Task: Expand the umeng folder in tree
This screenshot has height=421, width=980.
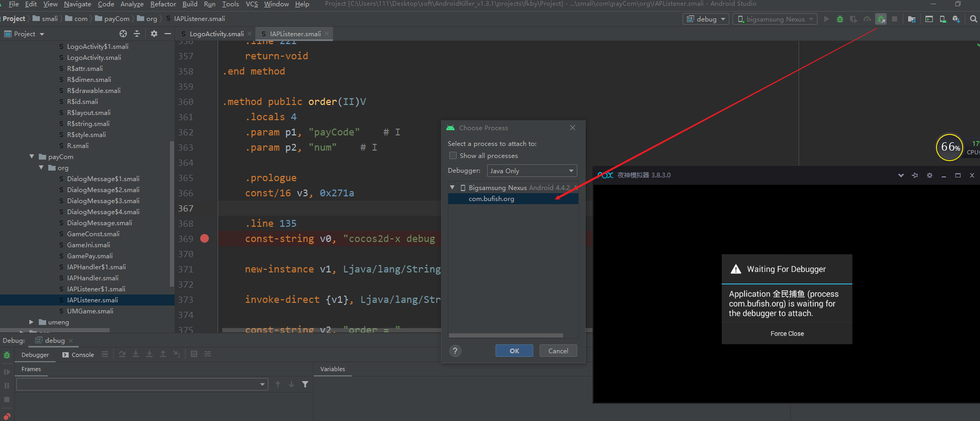Action: tap(31, 322)
